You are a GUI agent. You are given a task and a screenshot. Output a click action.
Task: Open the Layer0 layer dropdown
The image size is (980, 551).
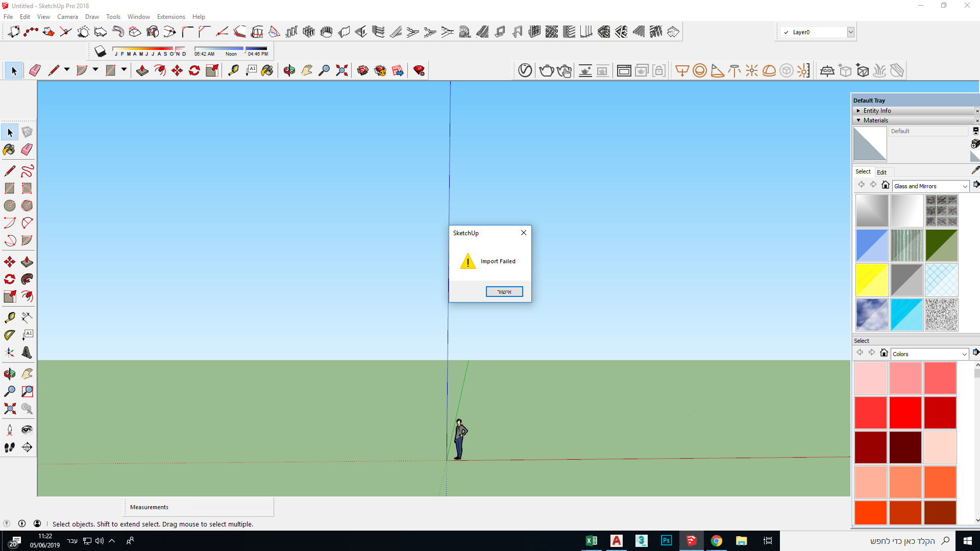850,32
